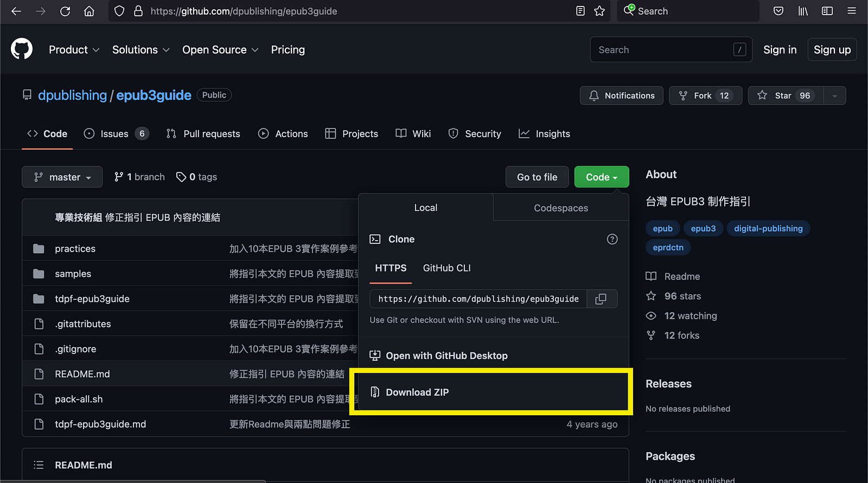Click the browser back arrow

16,11
